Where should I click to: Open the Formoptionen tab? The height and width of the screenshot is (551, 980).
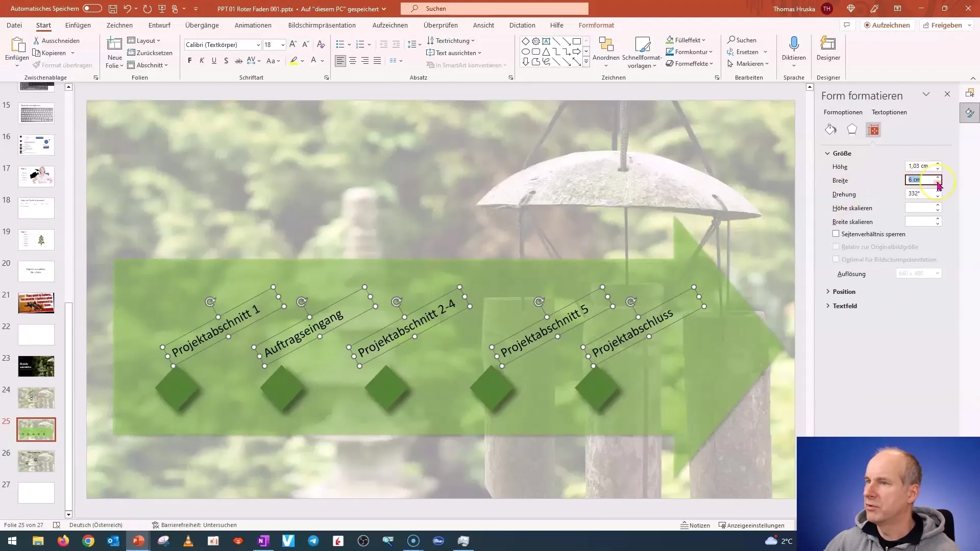(843, 112)
